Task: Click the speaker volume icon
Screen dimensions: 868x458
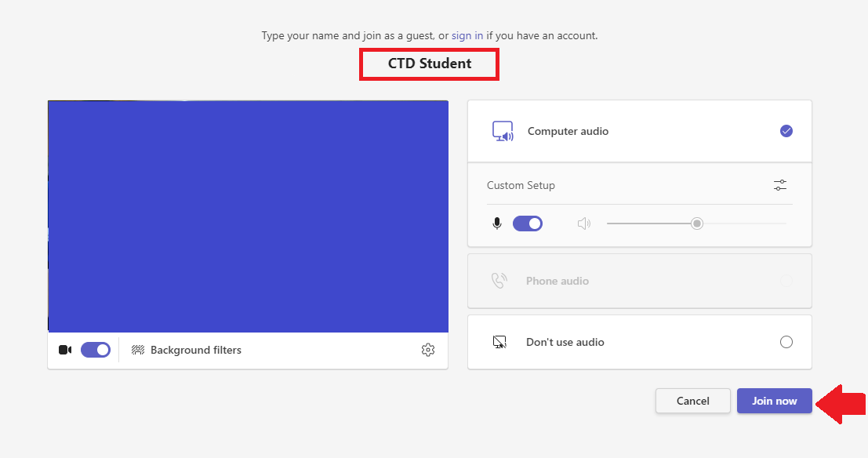Action: pyautogui.click(x=584, y=224)
